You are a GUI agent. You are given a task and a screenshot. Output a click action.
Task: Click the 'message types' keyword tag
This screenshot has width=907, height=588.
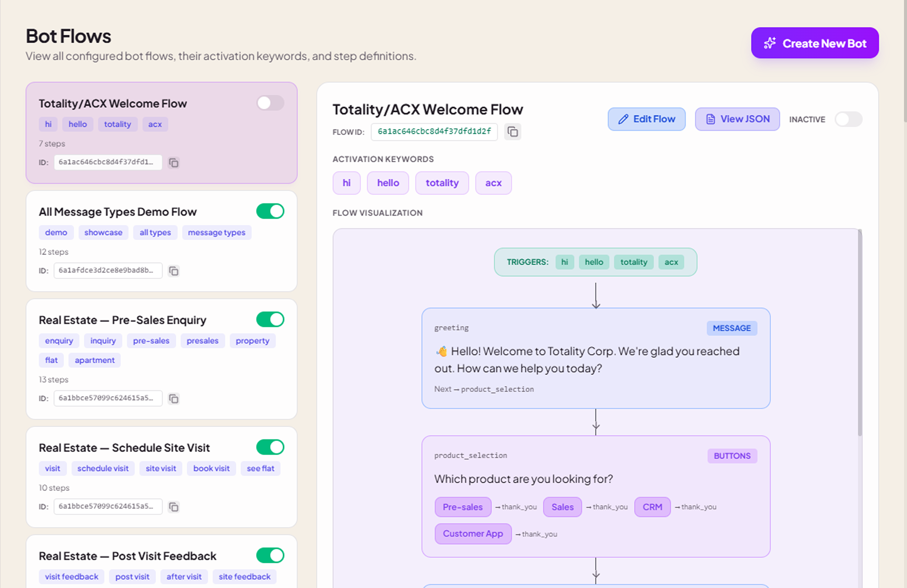point(217,233)
